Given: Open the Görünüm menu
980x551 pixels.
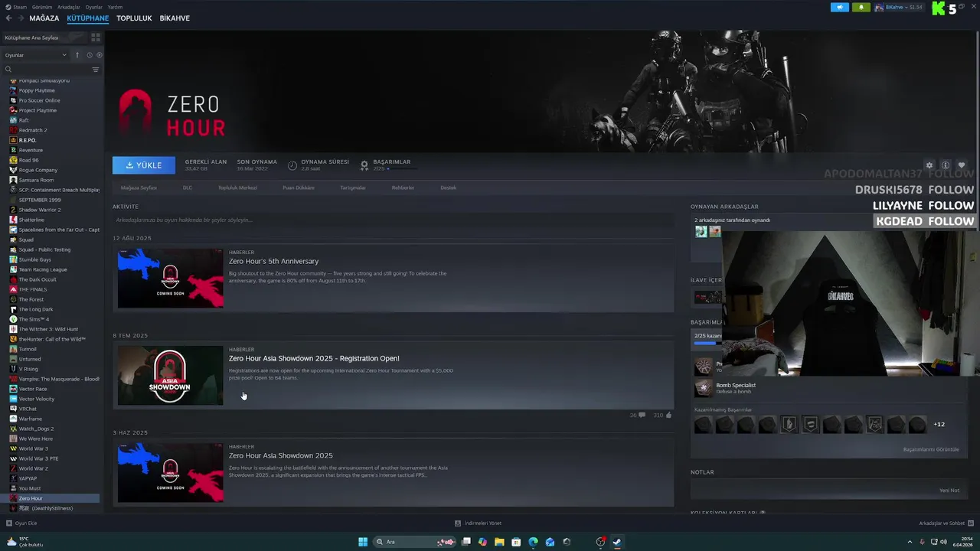Looking at the screenshot, I should tap(42, 7).
